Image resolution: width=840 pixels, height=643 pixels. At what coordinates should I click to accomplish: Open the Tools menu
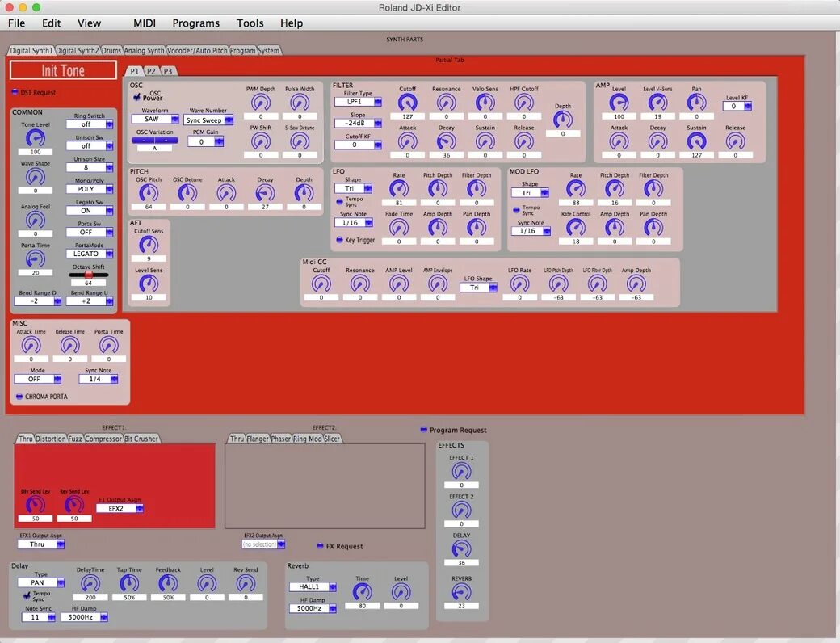pyautogui.click(x=250, y=23)
